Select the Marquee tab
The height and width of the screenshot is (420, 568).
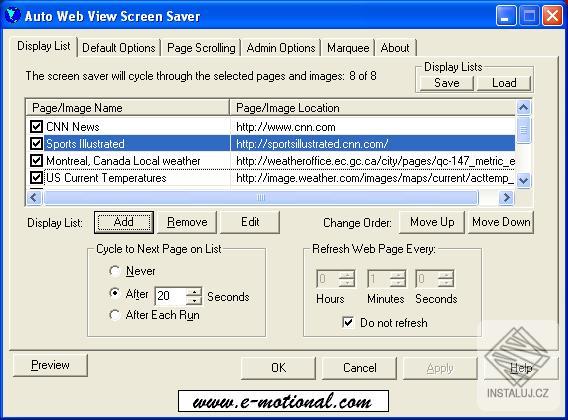(x=348, y=48)
